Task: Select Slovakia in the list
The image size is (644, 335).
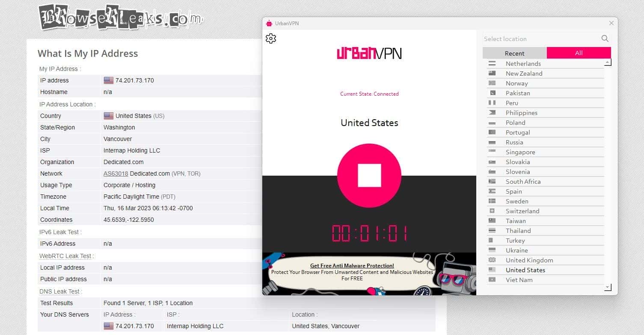Action: [x=546, y=162]
